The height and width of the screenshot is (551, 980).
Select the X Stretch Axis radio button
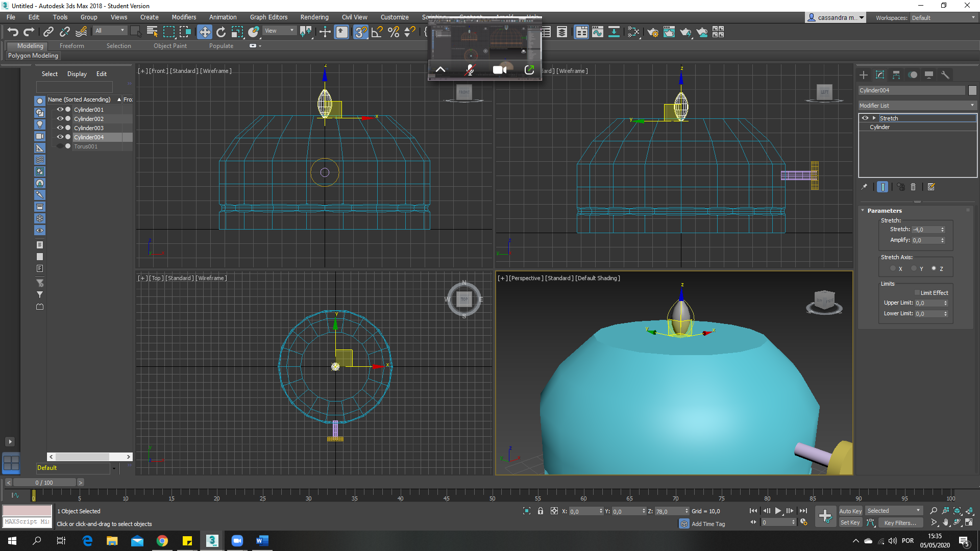point(893,268)
